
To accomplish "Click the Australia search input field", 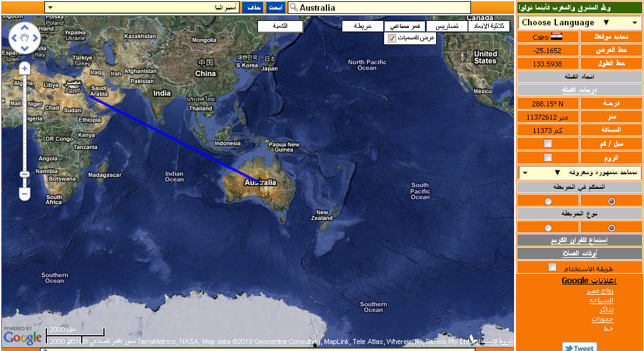I will coord(380,8).
